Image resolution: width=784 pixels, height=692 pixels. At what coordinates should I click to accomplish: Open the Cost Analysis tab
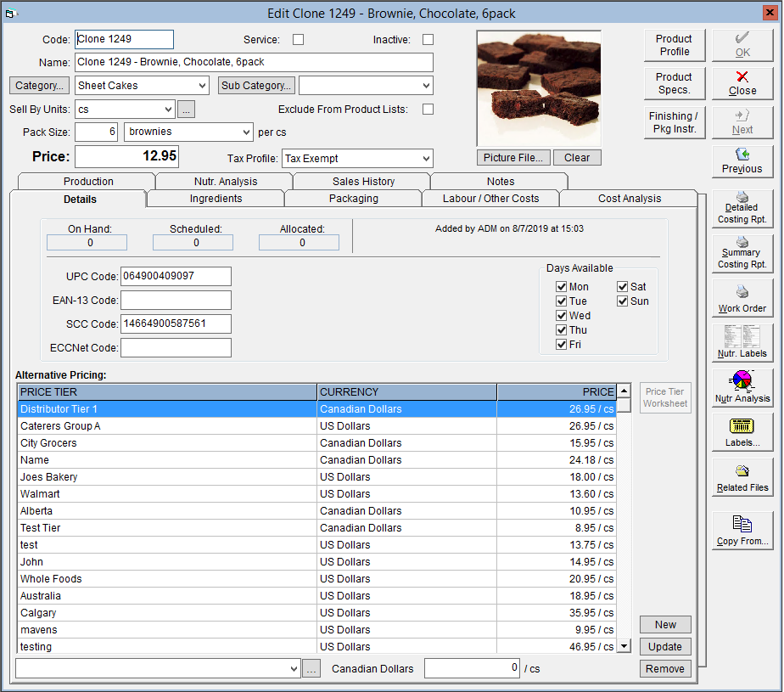[x=630, y=199]
